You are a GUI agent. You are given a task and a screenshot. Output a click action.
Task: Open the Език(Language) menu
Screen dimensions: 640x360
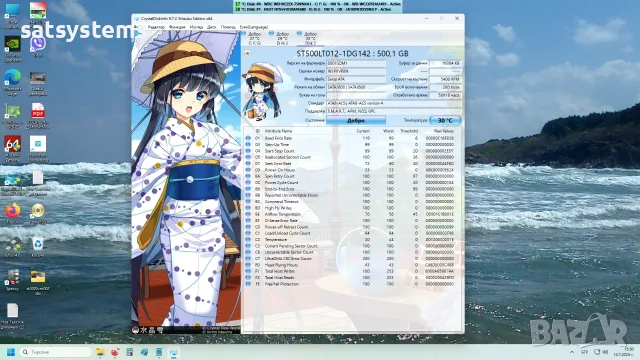pos(254,27)
